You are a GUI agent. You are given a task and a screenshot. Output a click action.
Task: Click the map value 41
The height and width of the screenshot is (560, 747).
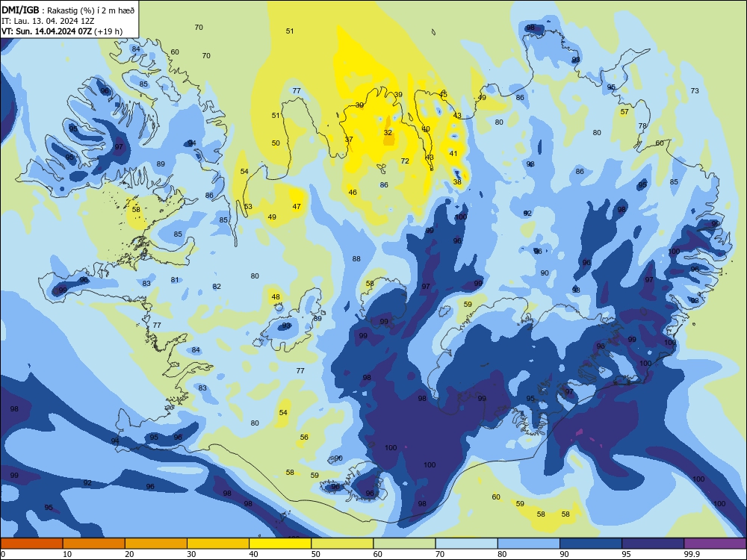[x=453, y=153]
